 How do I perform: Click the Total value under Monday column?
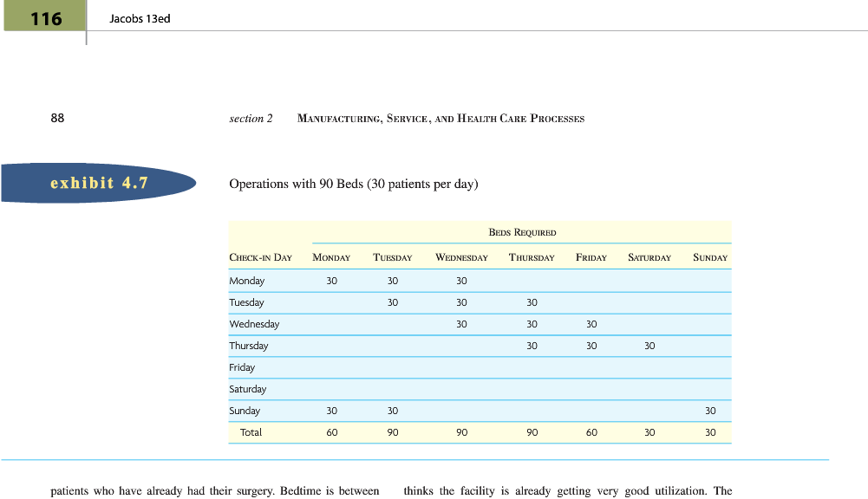tap(331, 432)
